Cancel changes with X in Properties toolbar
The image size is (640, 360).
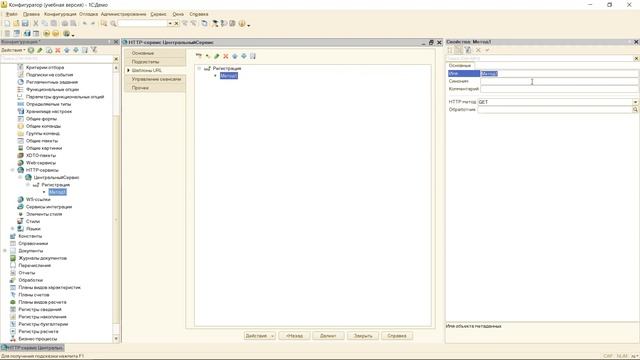pos(478,50)
